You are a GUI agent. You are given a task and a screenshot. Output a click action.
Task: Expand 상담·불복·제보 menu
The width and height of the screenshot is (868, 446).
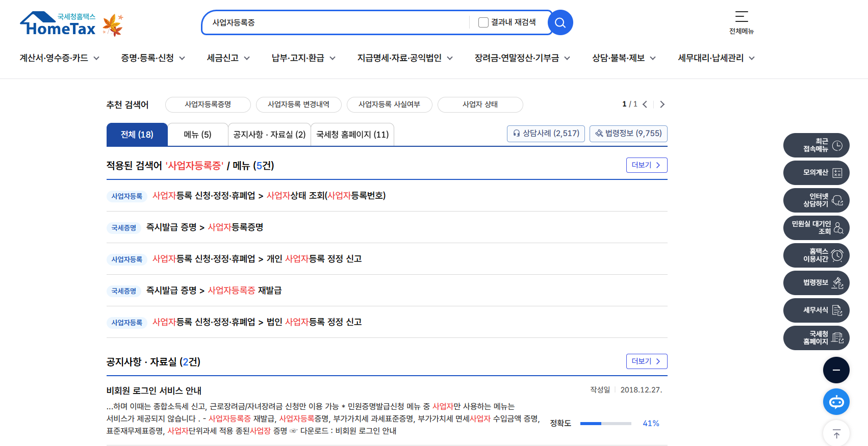tap(624, 58)
